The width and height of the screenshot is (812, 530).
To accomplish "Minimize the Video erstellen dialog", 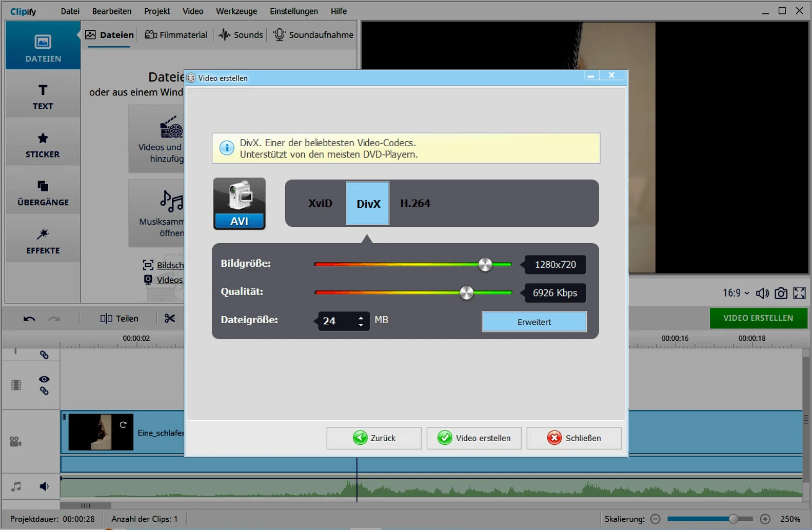I will coord(591,75).
